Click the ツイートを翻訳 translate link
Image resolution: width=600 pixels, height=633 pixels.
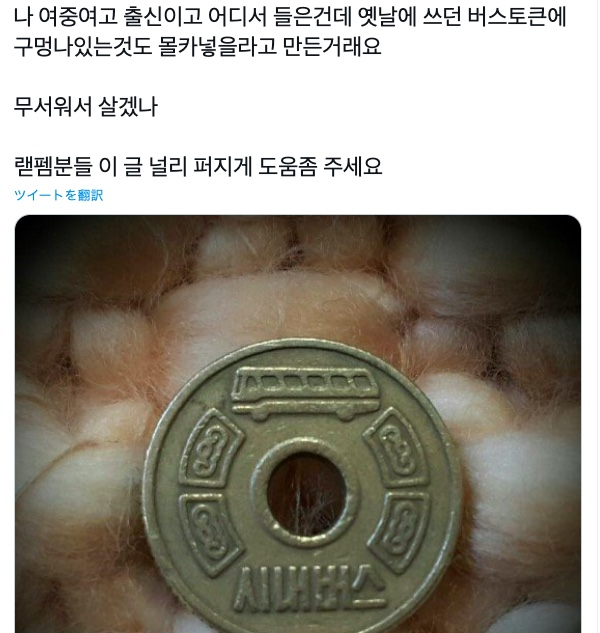click(x=59, y=195)
